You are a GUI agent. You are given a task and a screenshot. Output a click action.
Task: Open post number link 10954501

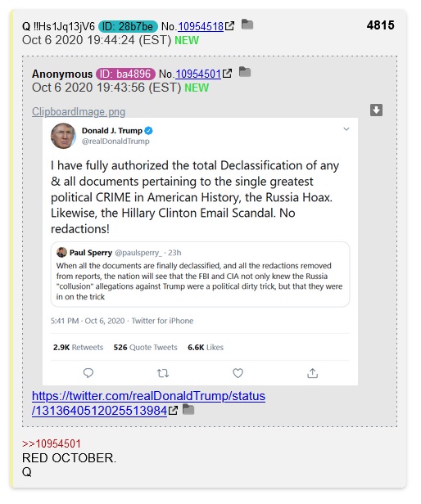[198, 74]
